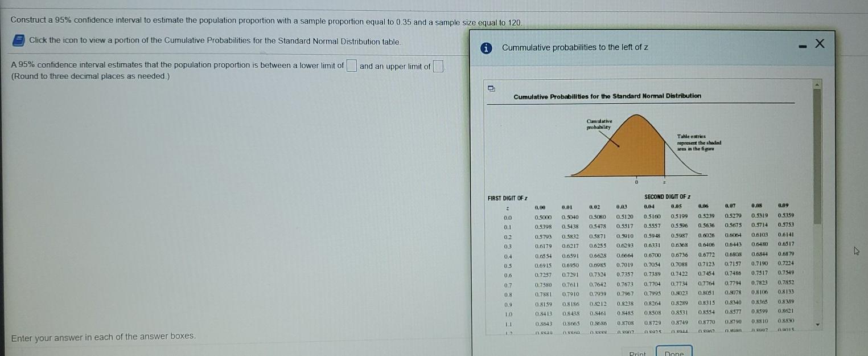Click the 'Table entries represent the shaded area' caption
This screenshot has height=356, width=868.
(699, 142)
